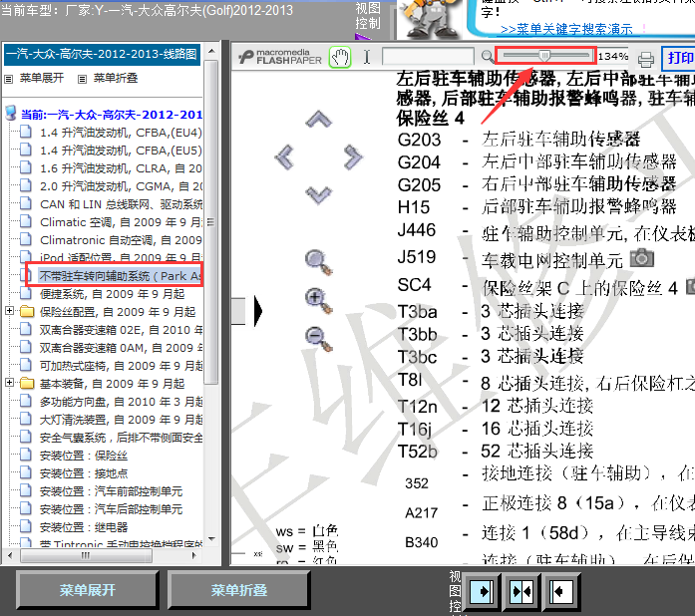Image resolution: width=695 pixels, height=616 pixels.
Task: Click the camera icon next to J519
Action: (642, 258)
